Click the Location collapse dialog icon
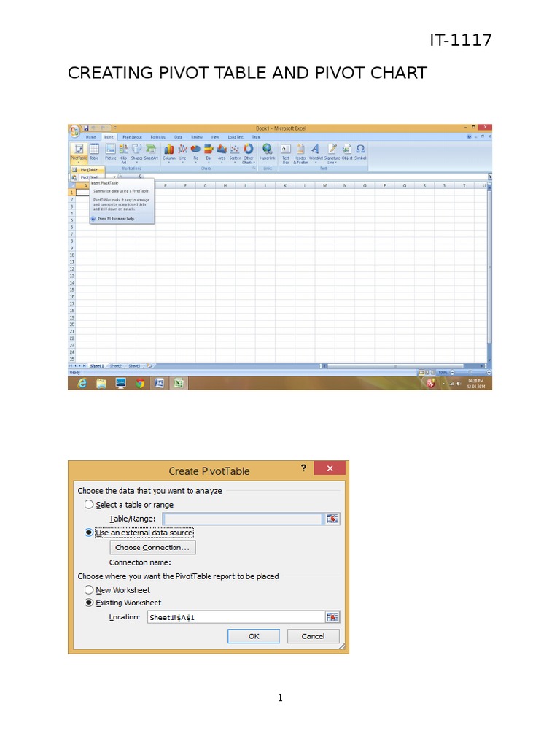Image resolution: width=560 pixels, height=747 pixels. pos(332,617)
